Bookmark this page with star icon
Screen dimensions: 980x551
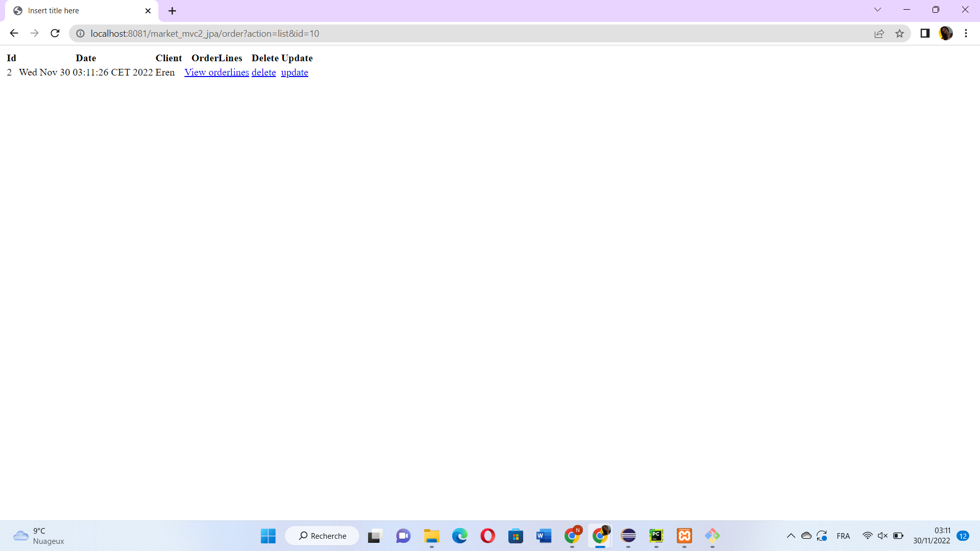pos(899,34)
